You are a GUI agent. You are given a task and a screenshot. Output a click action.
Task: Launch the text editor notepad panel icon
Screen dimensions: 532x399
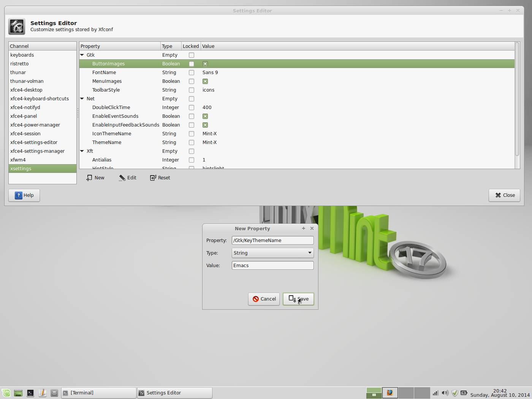pos(43,393)
